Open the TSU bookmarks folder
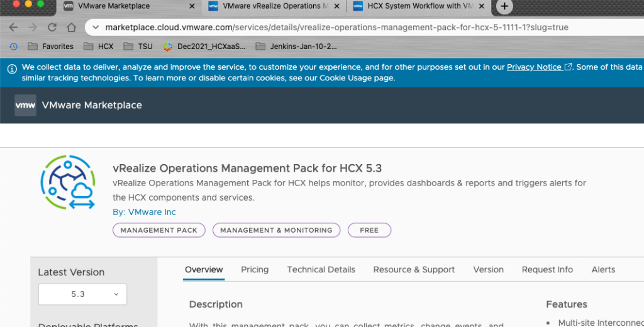 tap(138, 47)
